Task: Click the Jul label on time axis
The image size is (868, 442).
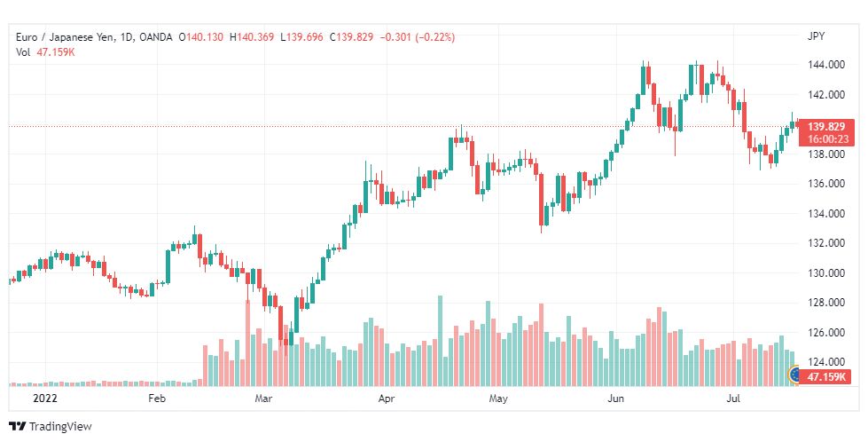Action: click(x=733, y=399)
